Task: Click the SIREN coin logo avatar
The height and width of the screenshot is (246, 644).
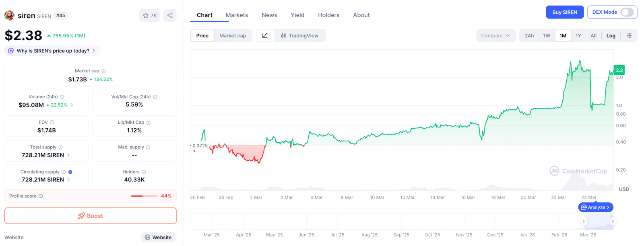Action: (x=9, y=15)
